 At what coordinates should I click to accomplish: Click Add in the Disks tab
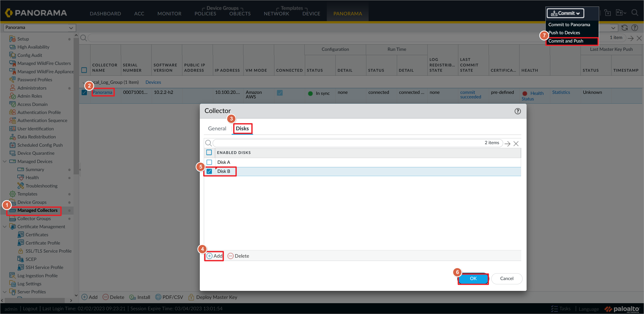point(214,256)
